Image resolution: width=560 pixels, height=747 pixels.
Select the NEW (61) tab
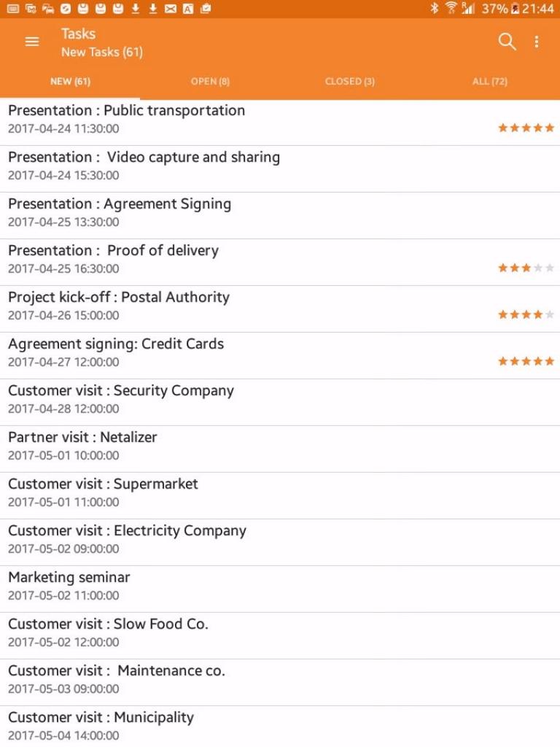click(70, 82)
